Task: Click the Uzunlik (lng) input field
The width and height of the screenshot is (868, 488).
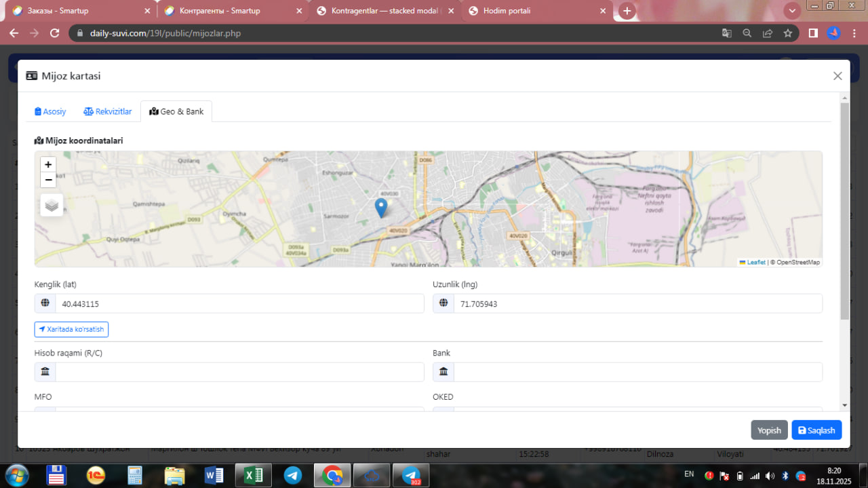Action: point(637,304)
